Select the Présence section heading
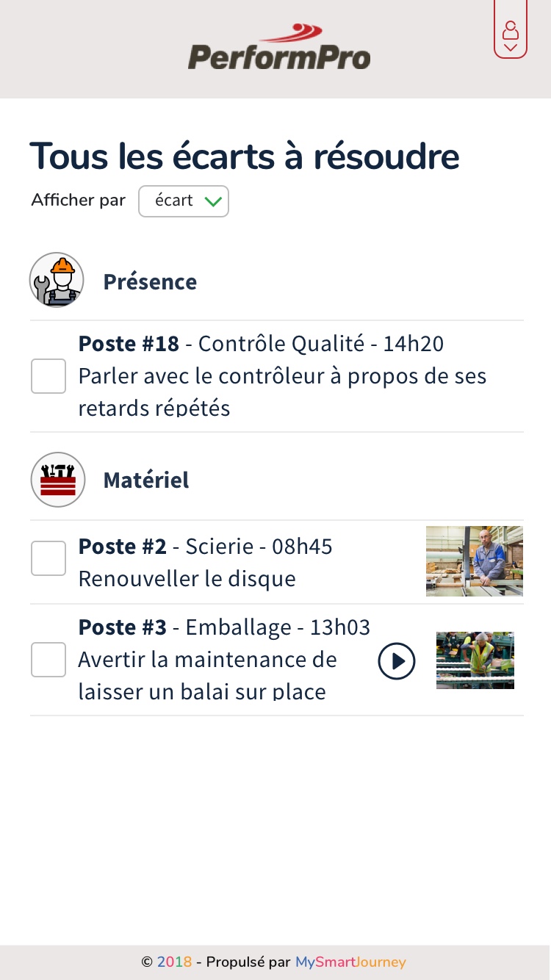This screenshot has height=980, width=551. tap(150, 281)
